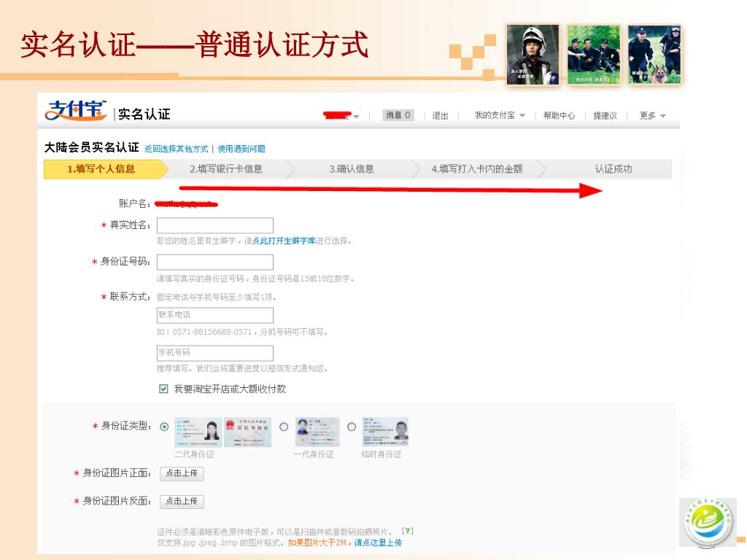The image size is (747, 560).
Task: Expand the 我的支付宝 dropdown menu
Action: click(x=500, y=115)
